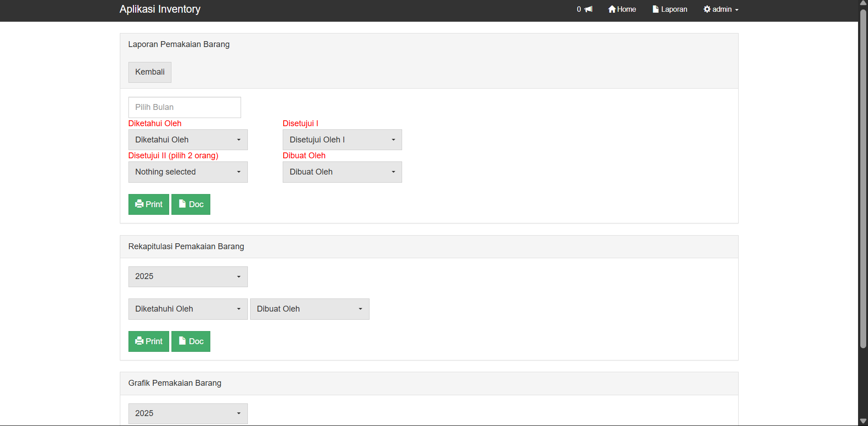Open the Nothing selected dropdown
This screenshot has width=868, height=426.
tap(188, 172)
